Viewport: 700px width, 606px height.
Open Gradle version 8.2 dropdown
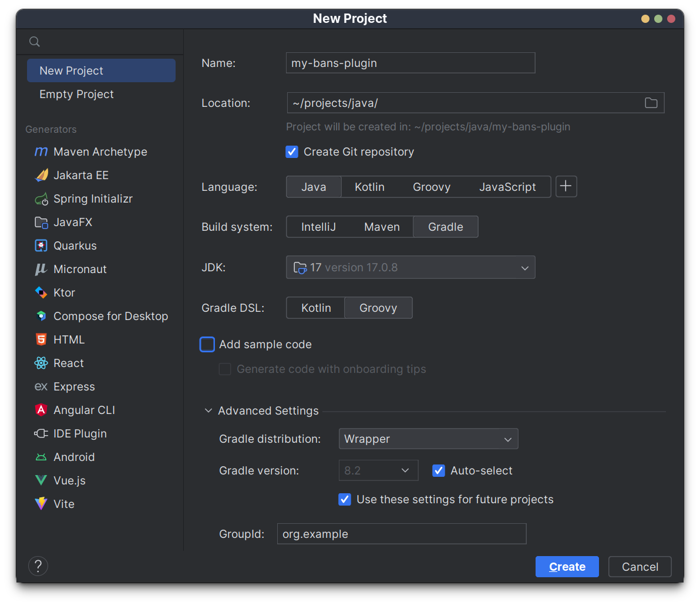[x=379, y=470]
